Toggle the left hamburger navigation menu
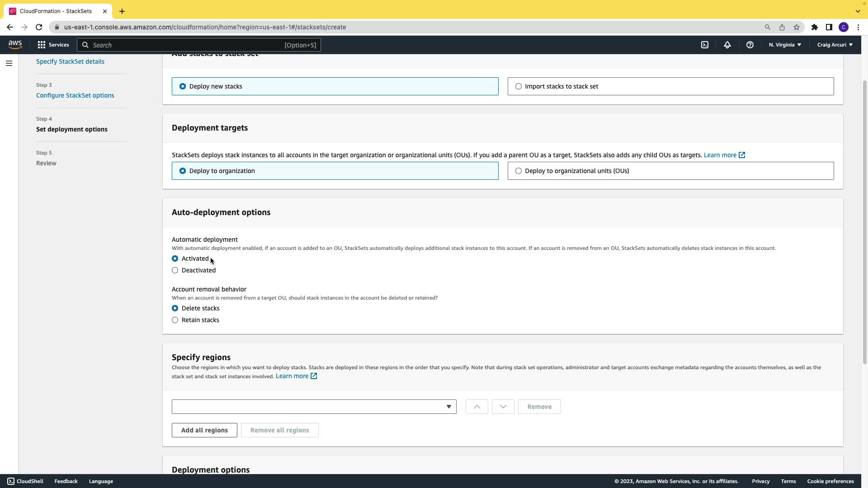Screen dimensions: 868x488 tap(9, 63)
